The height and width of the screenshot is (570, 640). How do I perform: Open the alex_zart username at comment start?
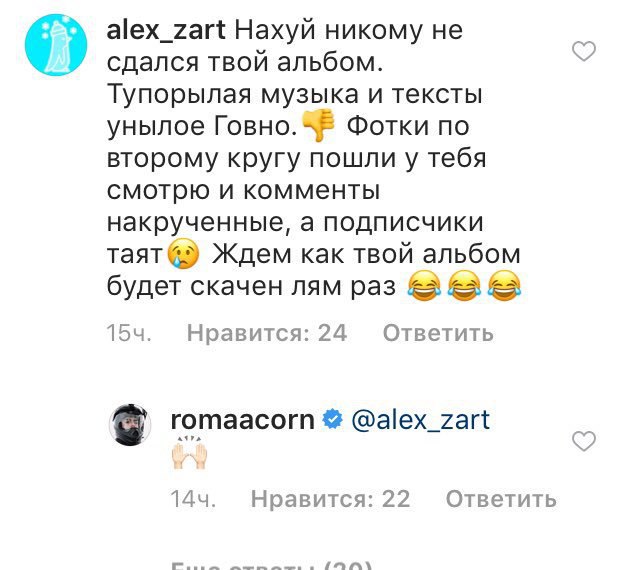click(x=166, y=31)
